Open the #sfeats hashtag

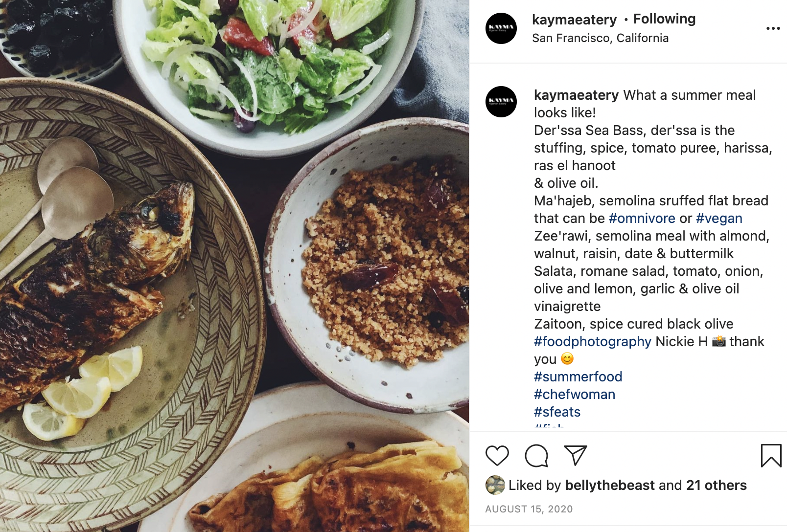(557, 412)
